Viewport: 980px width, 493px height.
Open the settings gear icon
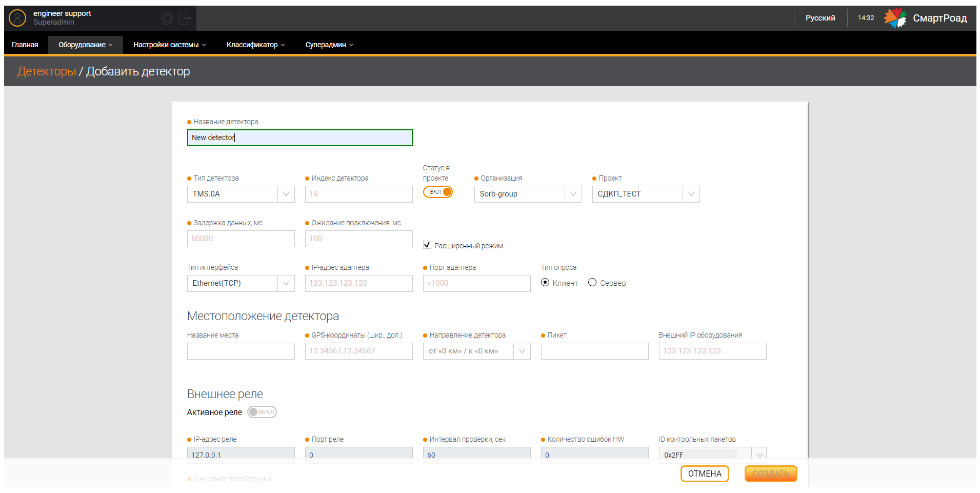167,18
